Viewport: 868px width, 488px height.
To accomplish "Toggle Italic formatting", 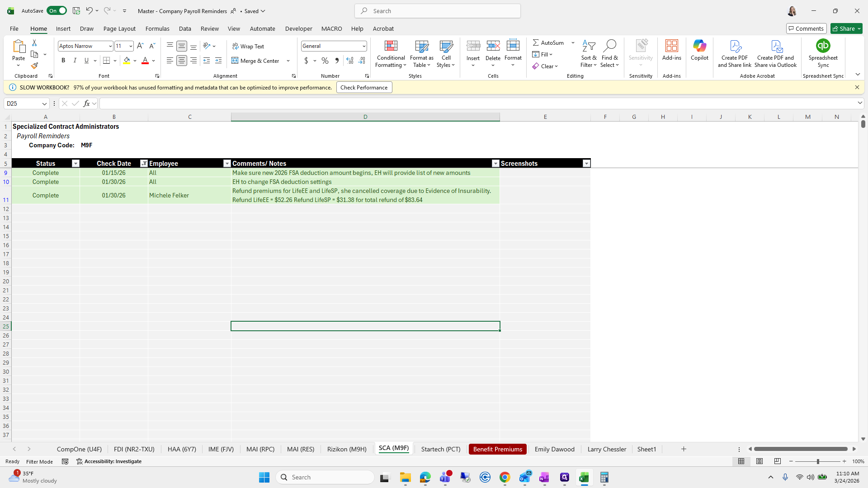I will tap(75, 61).
